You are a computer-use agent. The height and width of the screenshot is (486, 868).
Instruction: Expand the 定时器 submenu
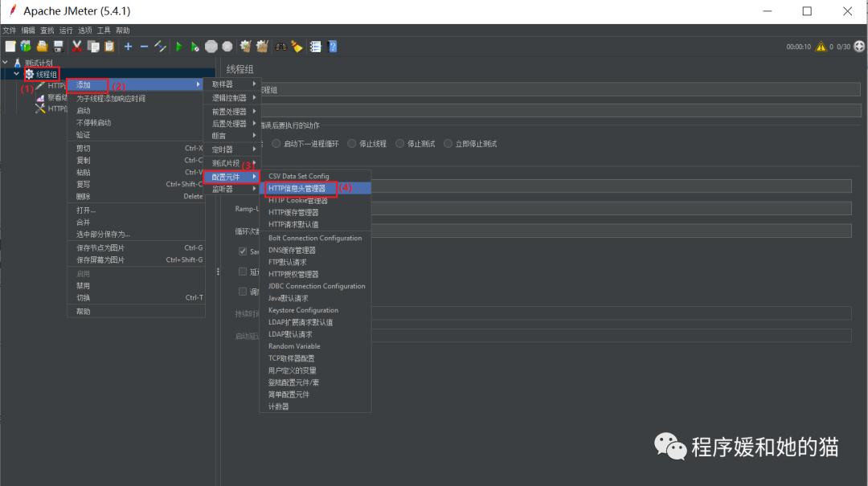[x=231, y=149]
